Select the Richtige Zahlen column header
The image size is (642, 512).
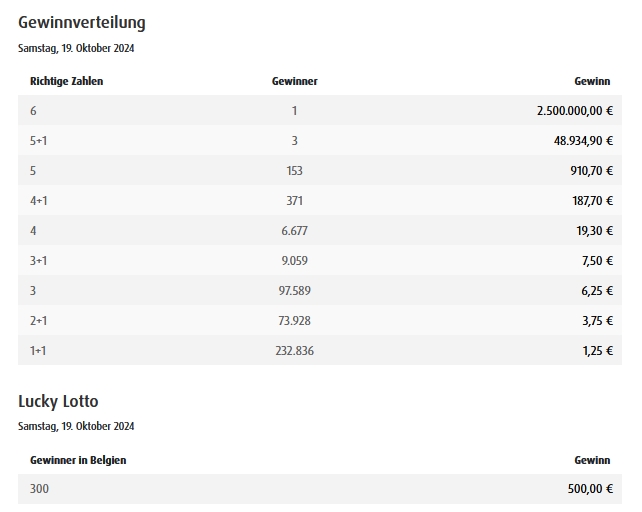click(x=66, y=81)
